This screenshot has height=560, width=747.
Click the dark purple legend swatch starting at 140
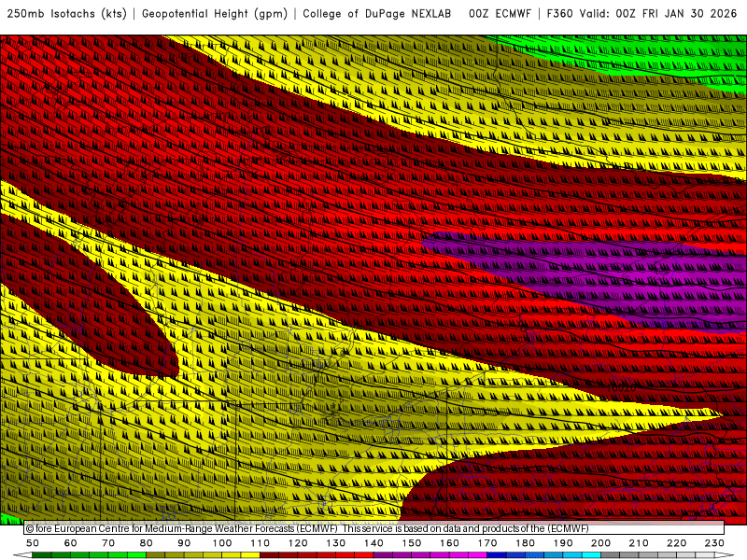coord(383,555)
